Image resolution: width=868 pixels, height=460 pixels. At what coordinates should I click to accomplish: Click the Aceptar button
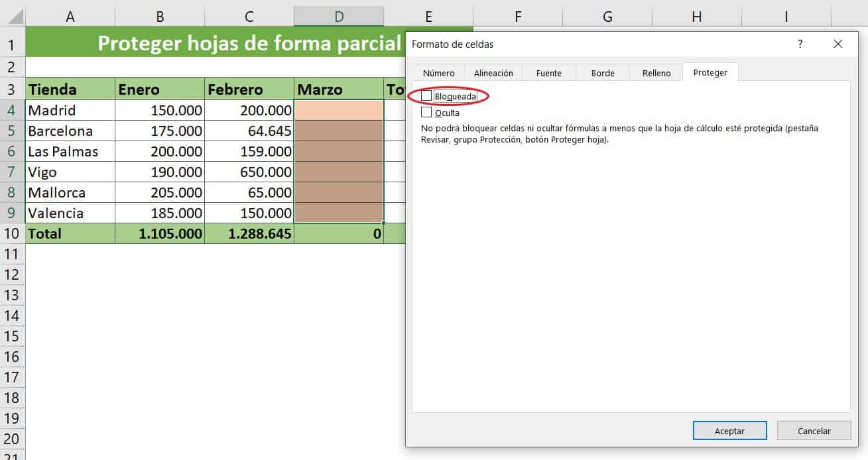coord(729,431)
